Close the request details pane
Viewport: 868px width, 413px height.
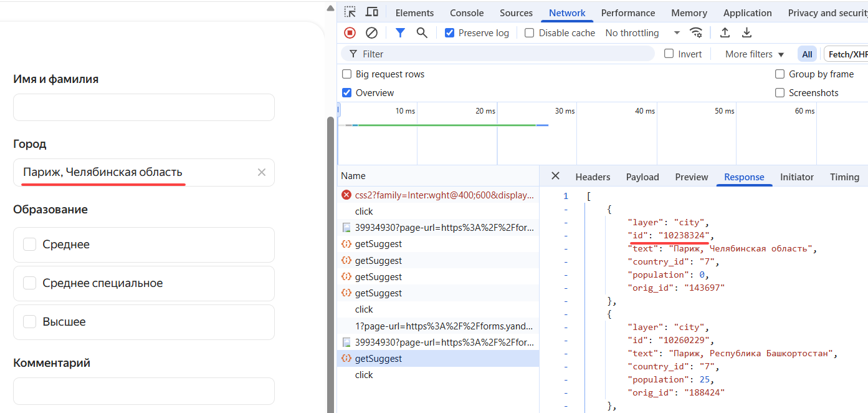click(555, 177)
